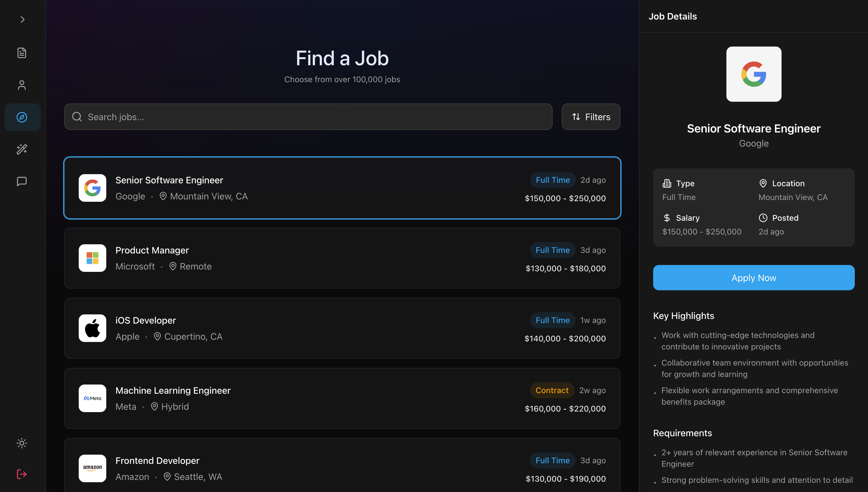Open the magic wand AI tools icon

pyautogui.click(x=22, y=149)
